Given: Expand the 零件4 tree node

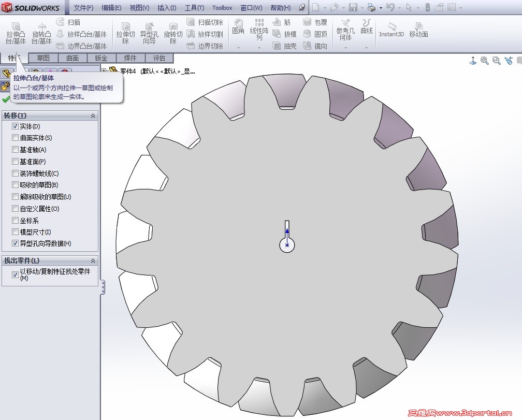Looking at the screenshot, I should [104, 70].
